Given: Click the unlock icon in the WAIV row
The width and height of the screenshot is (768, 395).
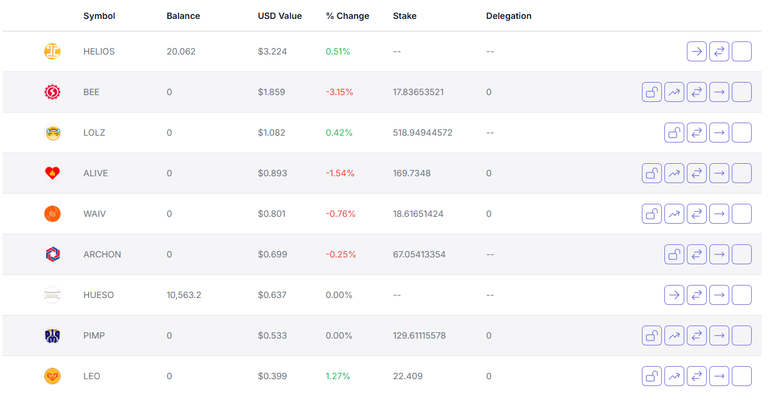Looking at the screenshot, I should (x=651, y=214).
